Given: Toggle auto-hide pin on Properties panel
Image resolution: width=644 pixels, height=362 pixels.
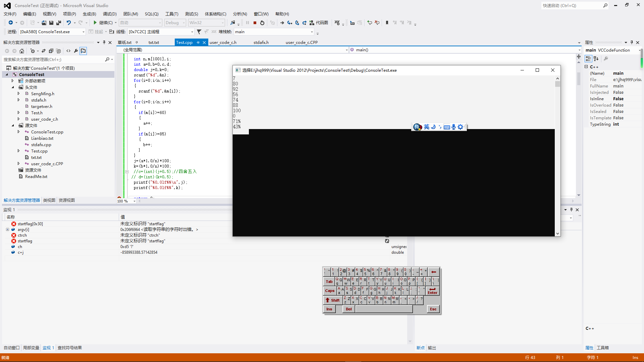Looking at the screenshot, I should (632, 42).
